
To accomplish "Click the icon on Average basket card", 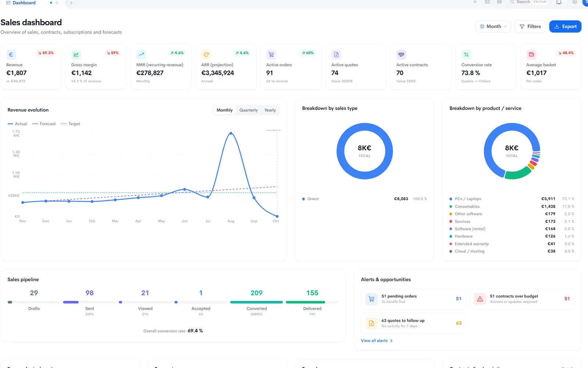I will tap(531, 54).
